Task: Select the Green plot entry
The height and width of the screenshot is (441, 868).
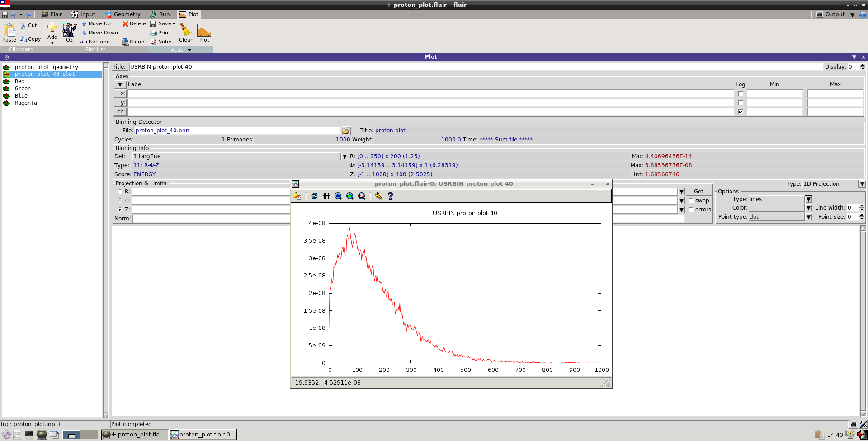Action: (23, 89)
